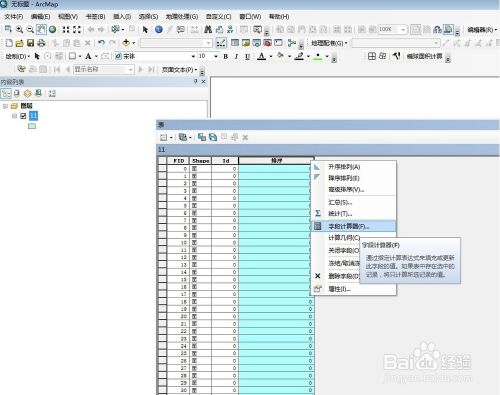500x395 pixels.
Task: Open the Table of Contents window icon
Action: click(235, 43)
